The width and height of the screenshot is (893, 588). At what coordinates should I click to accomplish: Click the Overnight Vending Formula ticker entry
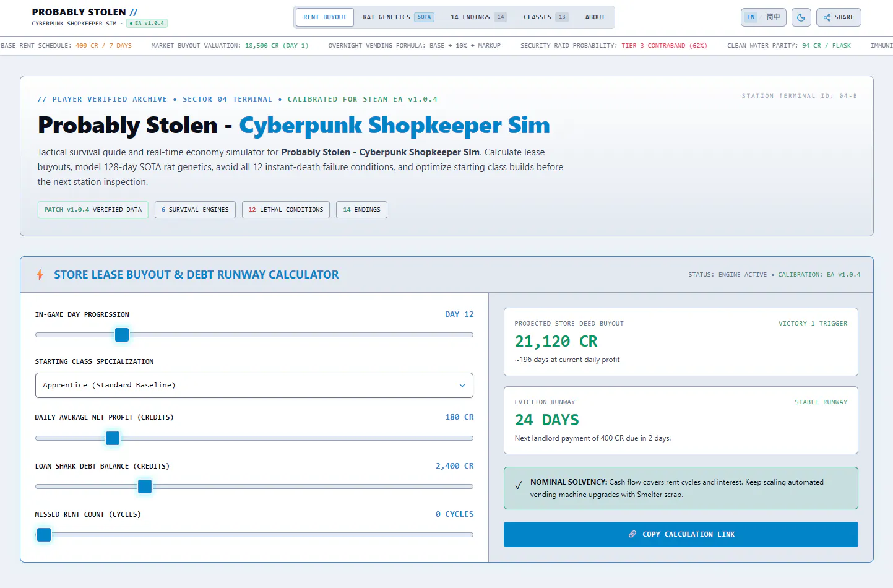click(x=415, y=46)
